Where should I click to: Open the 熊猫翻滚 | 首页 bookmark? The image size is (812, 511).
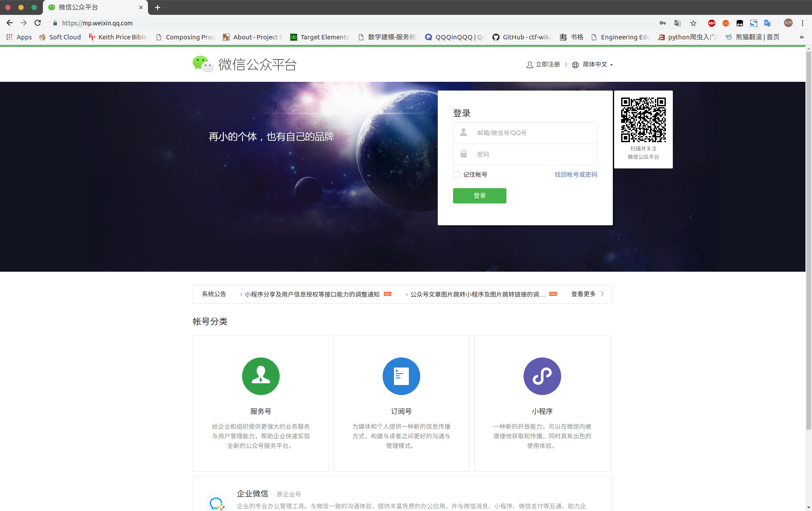(x=752, y=37)
